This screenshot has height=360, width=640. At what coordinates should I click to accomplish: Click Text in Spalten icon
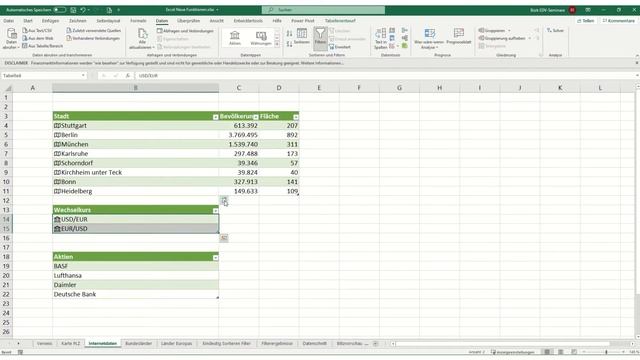[380, 39]
